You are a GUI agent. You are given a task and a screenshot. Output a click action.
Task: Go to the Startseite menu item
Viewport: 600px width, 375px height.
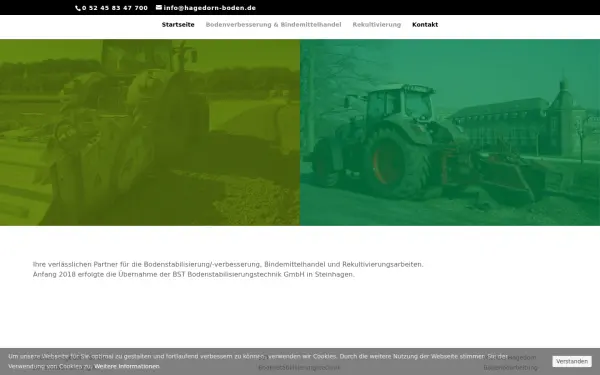pos(178,25)
